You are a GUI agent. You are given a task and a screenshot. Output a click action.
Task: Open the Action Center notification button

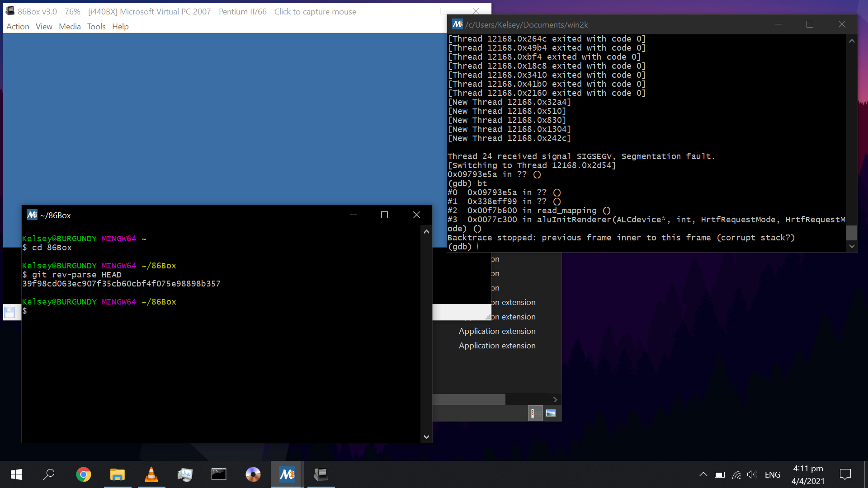pyautogui.click(x=846, y=474)
